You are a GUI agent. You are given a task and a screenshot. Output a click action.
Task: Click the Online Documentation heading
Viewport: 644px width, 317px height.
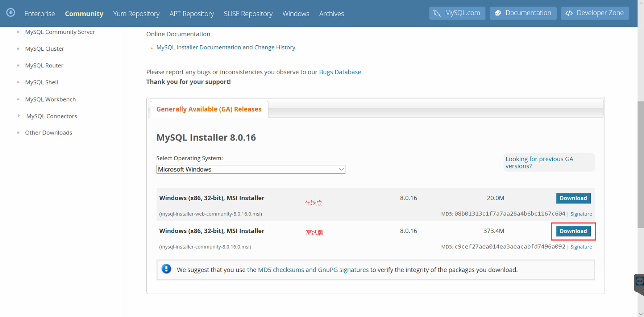pos(178,34)
